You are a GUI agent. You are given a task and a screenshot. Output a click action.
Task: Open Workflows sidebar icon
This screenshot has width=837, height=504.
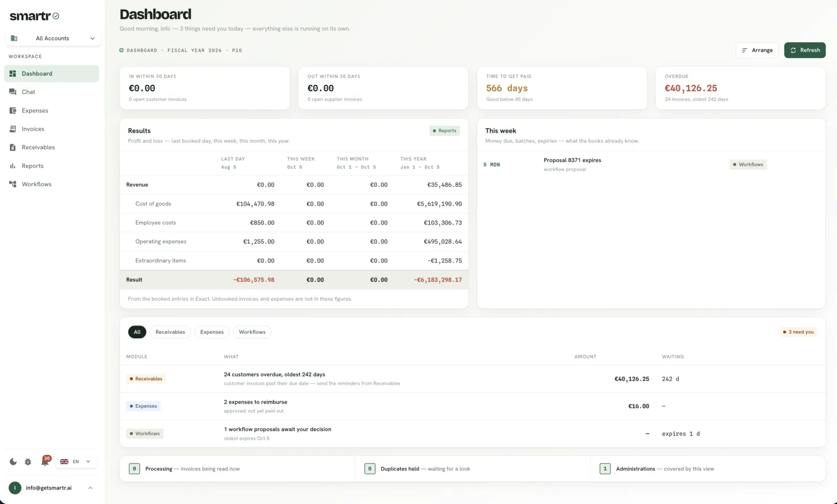tap(13, 184)
